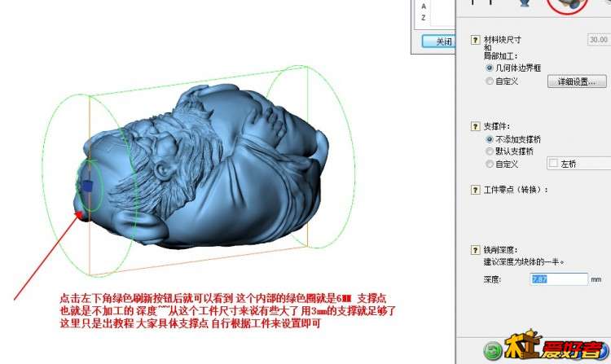
Task: Select the 几何体边界框 radio option
Action: [490, 68]
